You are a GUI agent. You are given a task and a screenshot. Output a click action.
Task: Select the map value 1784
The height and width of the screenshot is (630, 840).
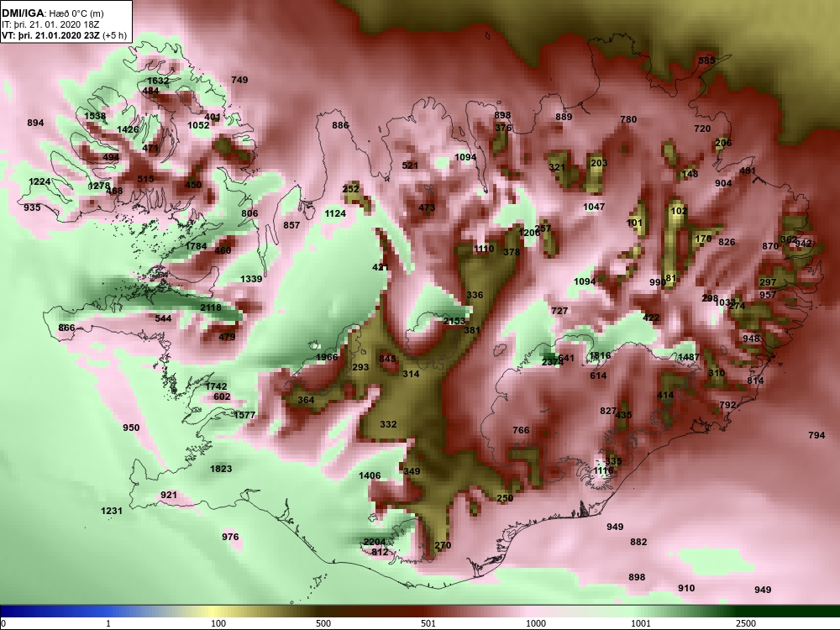[x=196, y=246]
